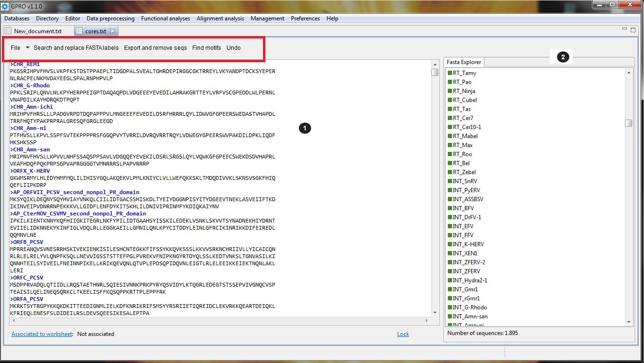Click the Fasta Explorer vertical scrollbar thumb
This screenshot has height=363, width=644.
coord(628,123)
